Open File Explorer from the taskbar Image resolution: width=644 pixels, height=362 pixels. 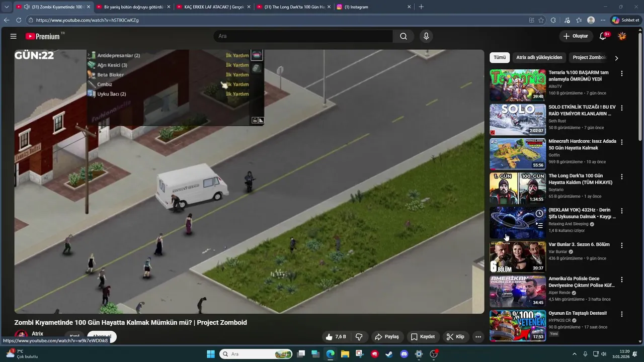tap(345, 354)
